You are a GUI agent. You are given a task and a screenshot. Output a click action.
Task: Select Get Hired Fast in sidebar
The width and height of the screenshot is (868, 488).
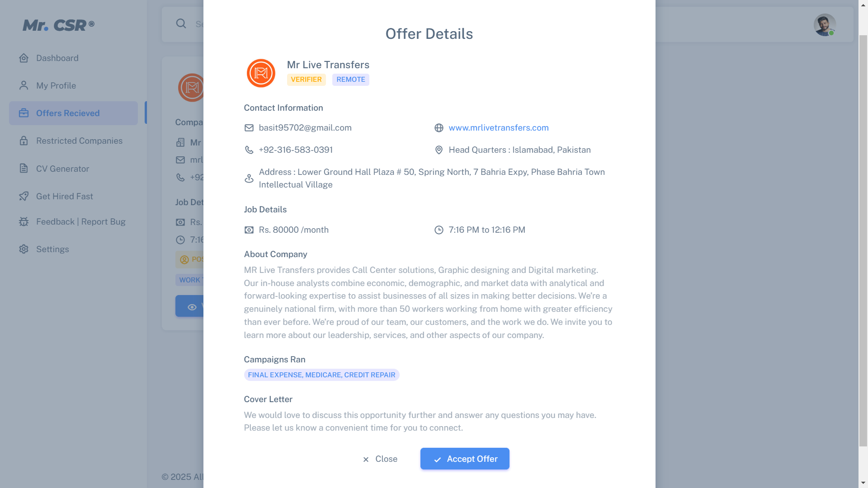tap(65, 197)
